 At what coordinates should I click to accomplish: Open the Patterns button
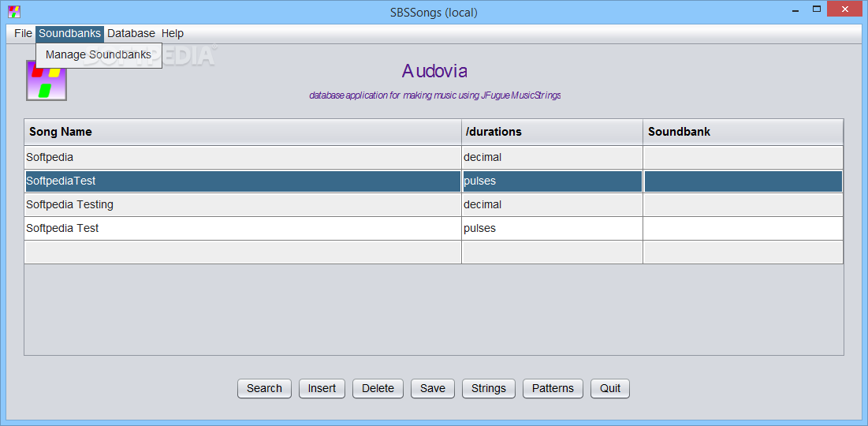click(553, 388)
